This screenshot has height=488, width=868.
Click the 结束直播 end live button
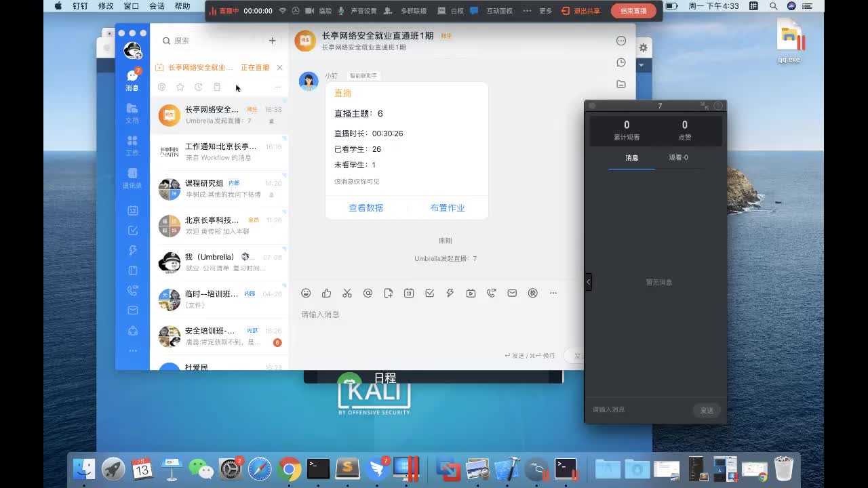coord(633,11)
